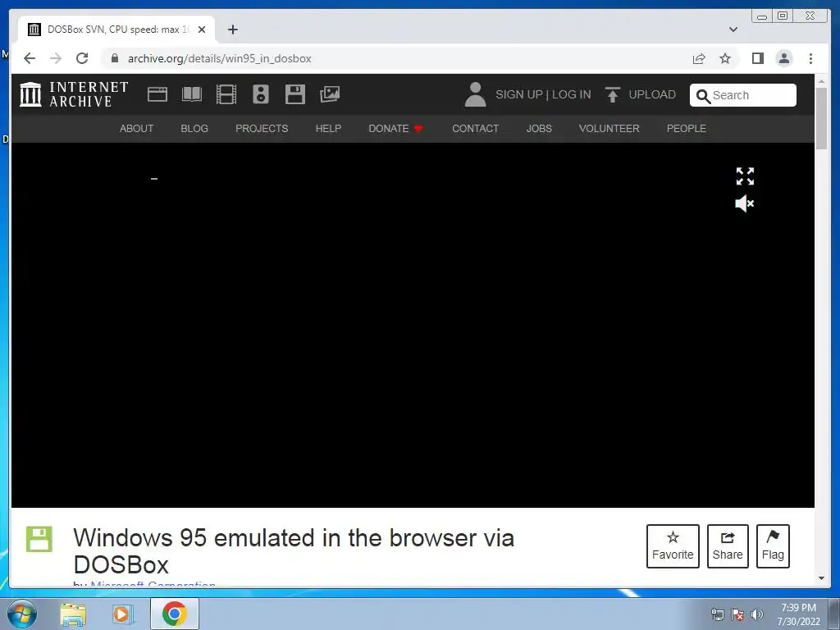Click the page title "Windows 95 emulated in the browser via DOSBox"
Viewport: 840px width, 630px height.
click(x=294, y=551)
